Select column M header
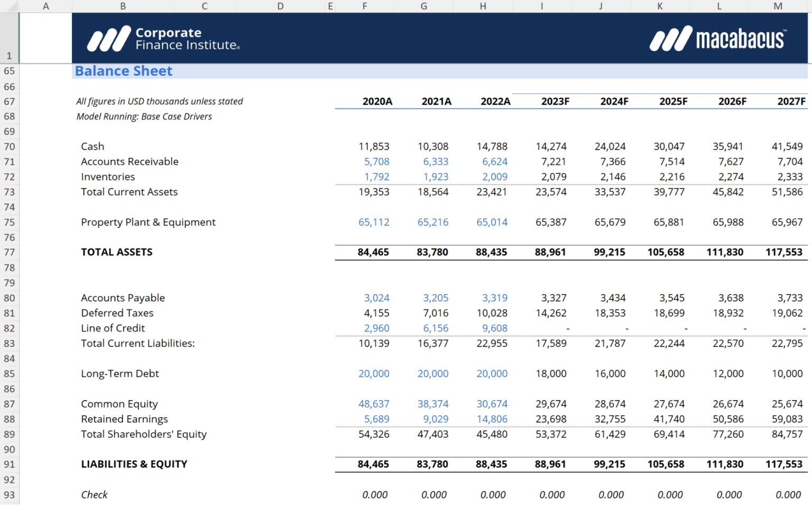This screenshot has width=812, height=505. [778, 6]
